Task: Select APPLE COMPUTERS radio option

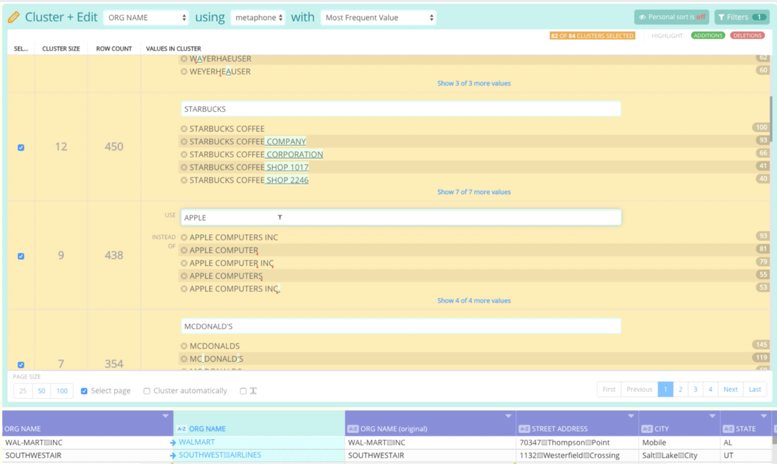Action: click(x=184, y=276)
